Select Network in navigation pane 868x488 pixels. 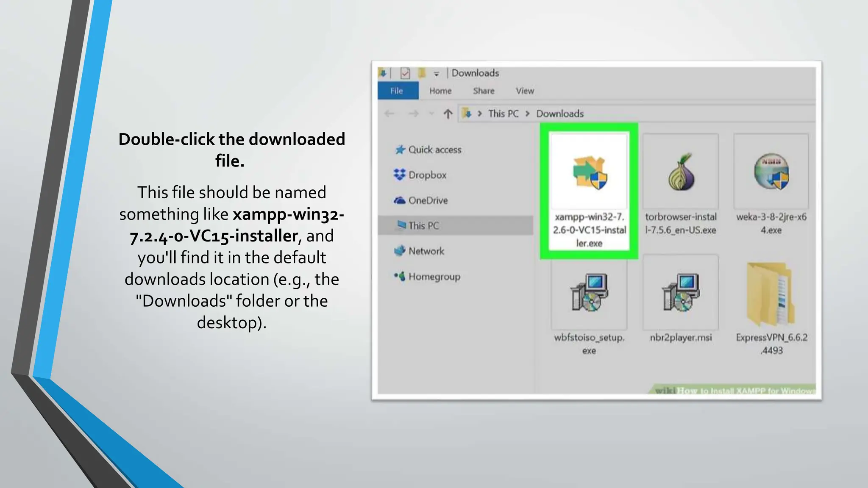tap(426, 251)
